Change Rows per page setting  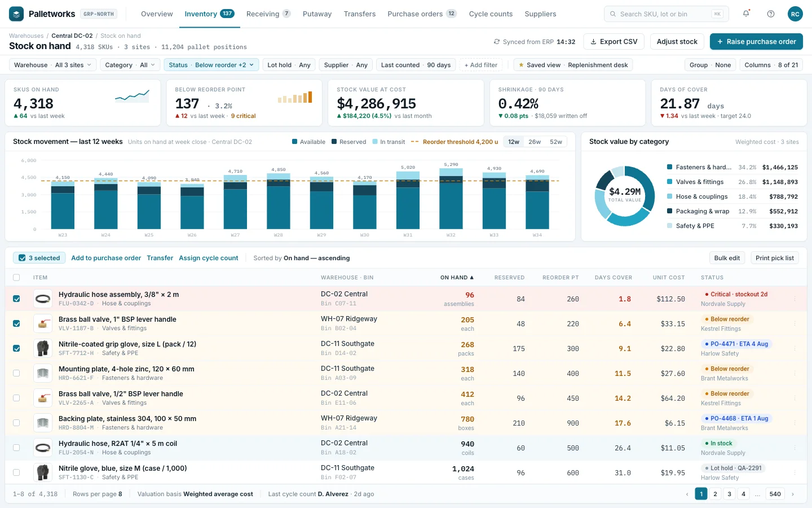(x=98, y=494)
